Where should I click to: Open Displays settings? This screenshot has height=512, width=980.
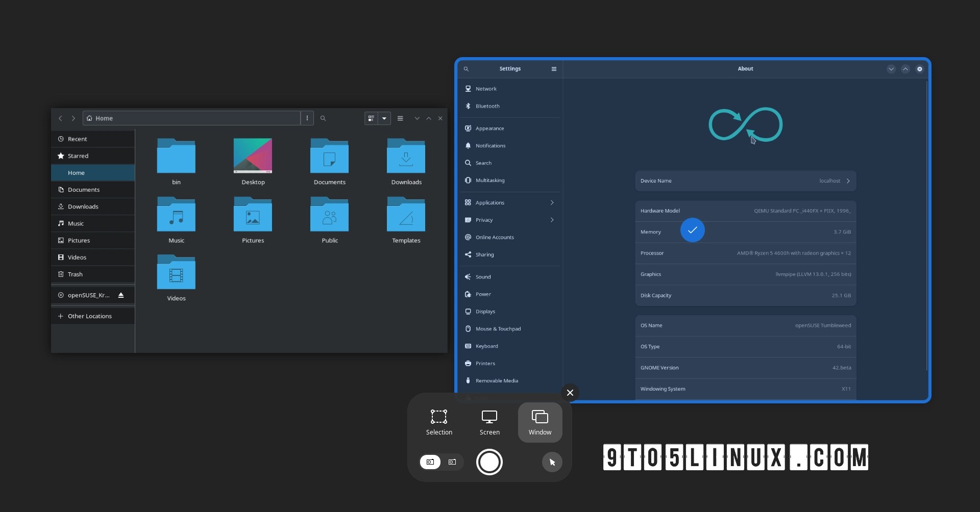pyautogui.click(x=510, y=312)
